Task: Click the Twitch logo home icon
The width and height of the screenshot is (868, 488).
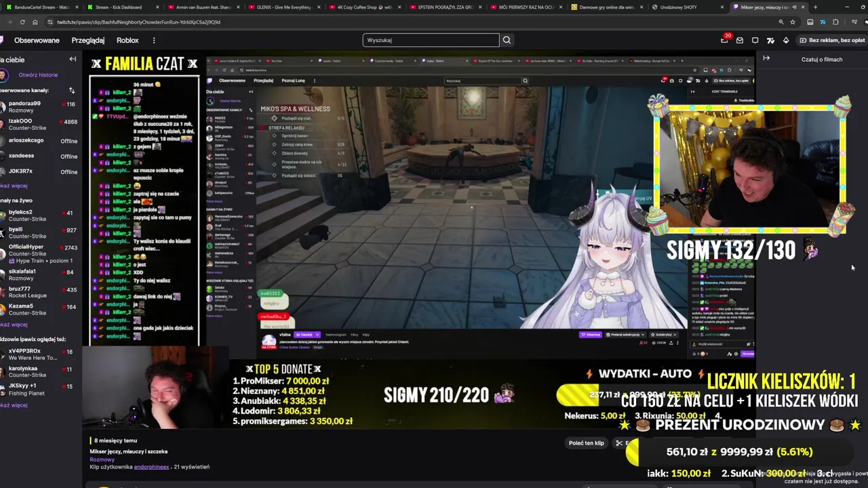Action: point(2,40)
